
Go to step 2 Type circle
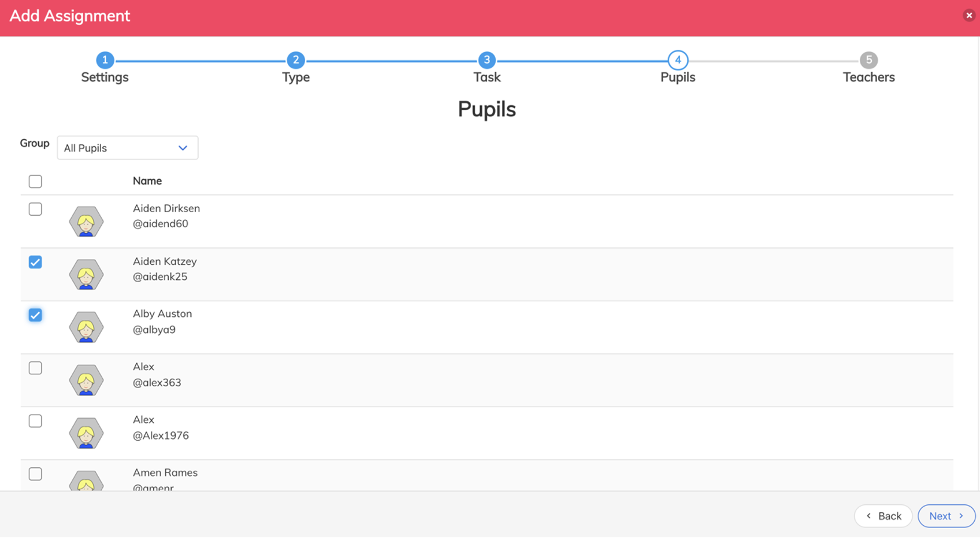point(296,60)
